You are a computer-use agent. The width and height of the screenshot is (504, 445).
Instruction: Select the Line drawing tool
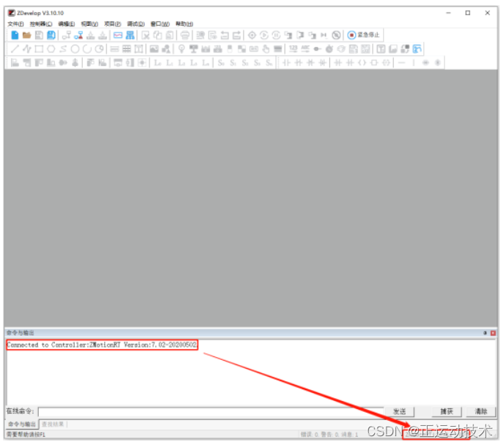(15, 49)
